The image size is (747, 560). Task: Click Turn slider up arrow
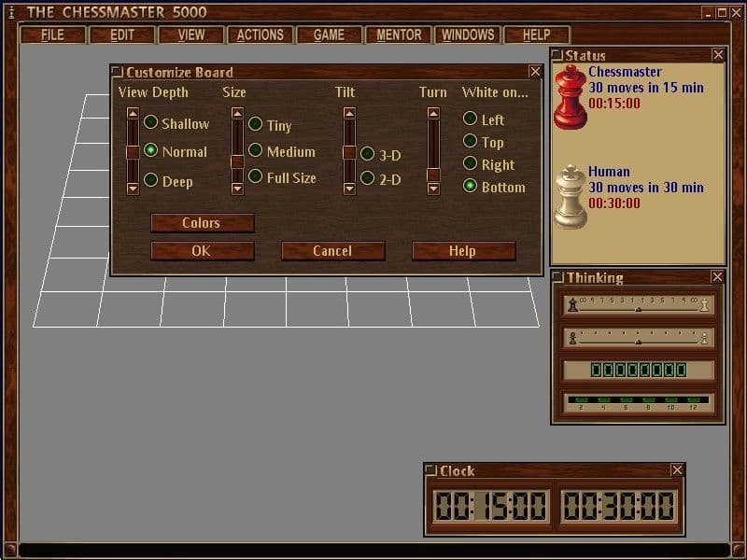coord(433,113)
